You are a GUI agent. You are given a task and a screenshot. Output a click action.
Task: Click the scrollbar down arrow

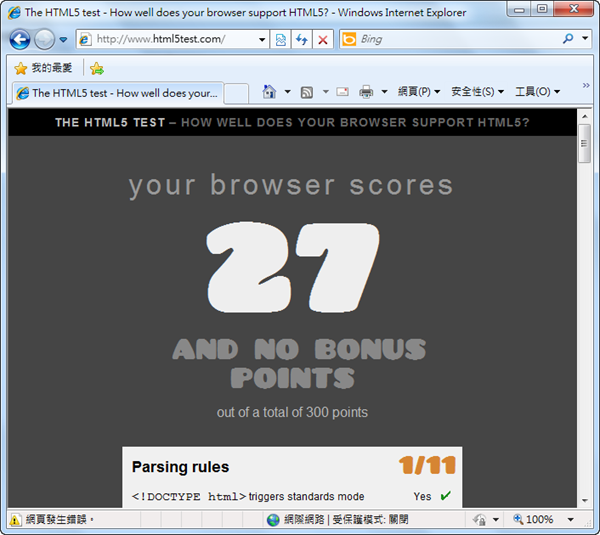click(585, 501)
